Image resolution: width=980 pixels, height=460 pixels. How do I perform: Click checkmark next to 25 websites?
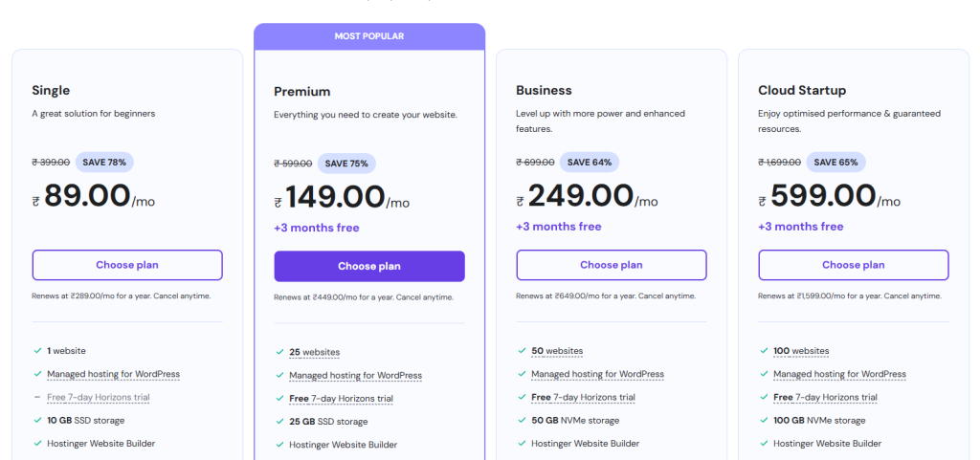[280, 352]
